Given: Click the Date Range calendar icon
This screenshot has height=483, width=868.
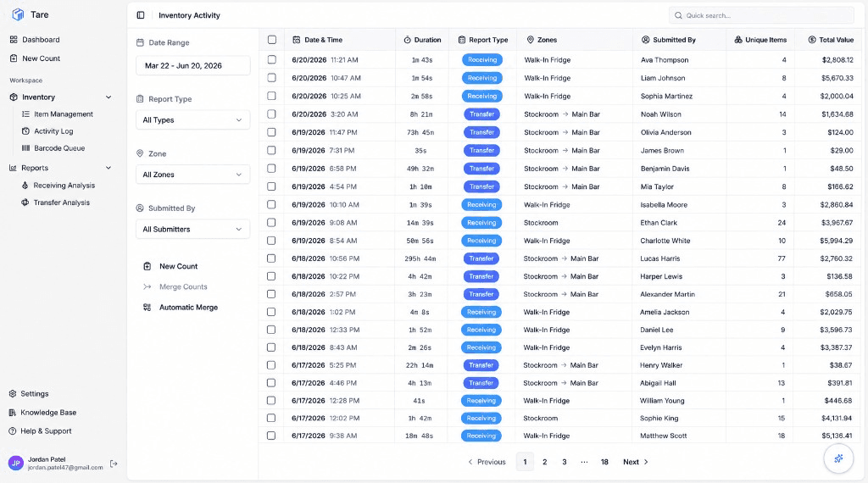Looking at the screenshot, I should pyautogui.click(x=140, y=42).
